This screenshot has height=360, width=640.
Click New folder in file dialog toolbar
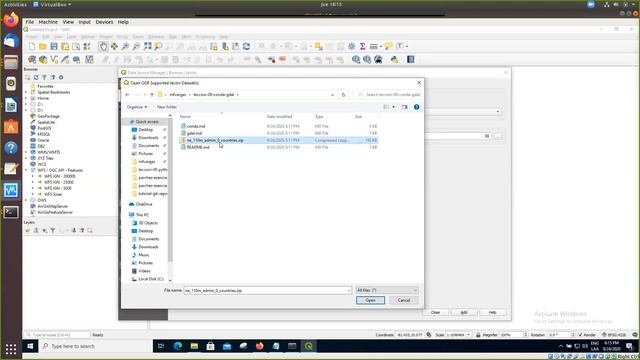(x=167, y=107)
